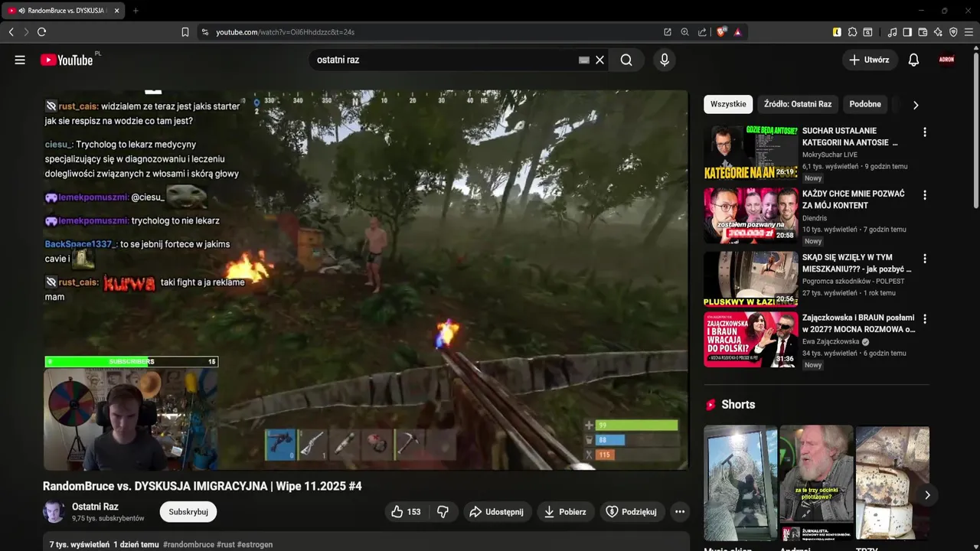
Task: Open the on-screen keyboard in the search box
Action: click(x=584, y=60)
